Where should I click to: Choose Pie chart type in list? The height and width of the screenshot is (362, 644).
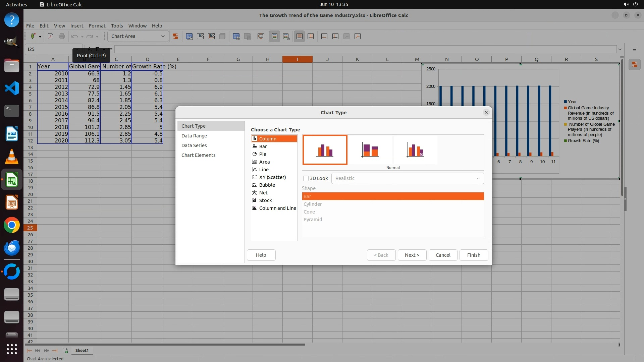coord(262,154)
